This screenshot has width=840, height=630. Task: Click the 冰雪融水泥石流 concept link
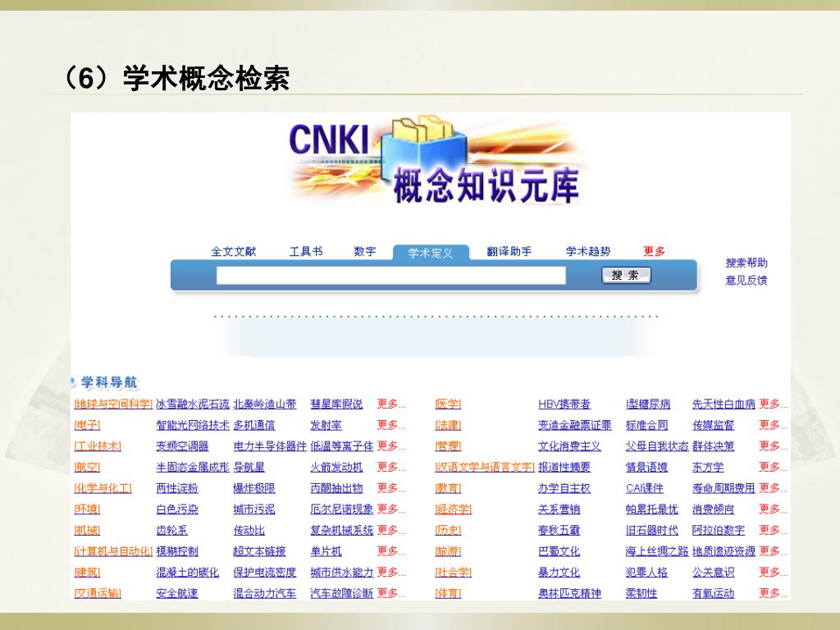(x=192, y=404)
